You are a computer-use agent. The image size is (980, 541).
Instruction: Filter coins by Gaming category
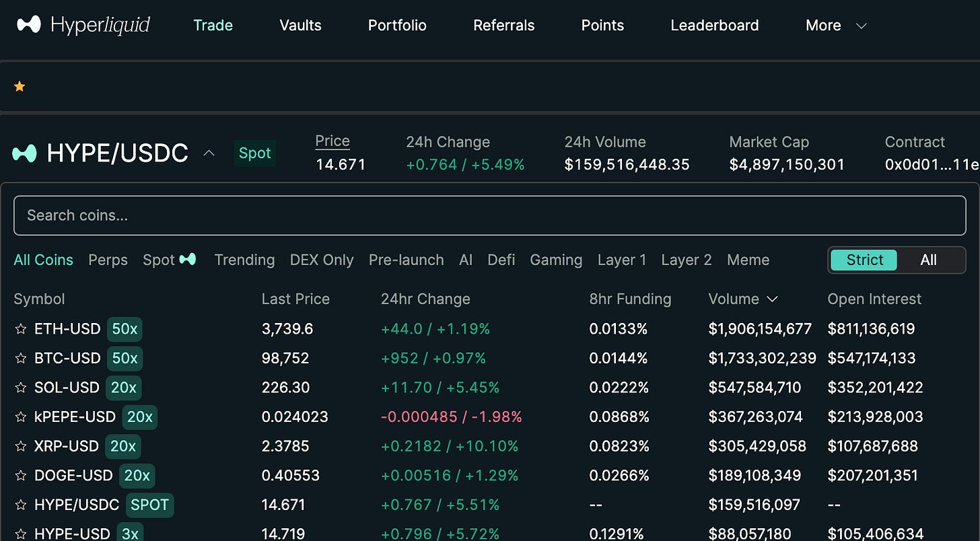(x=556, y=260)
